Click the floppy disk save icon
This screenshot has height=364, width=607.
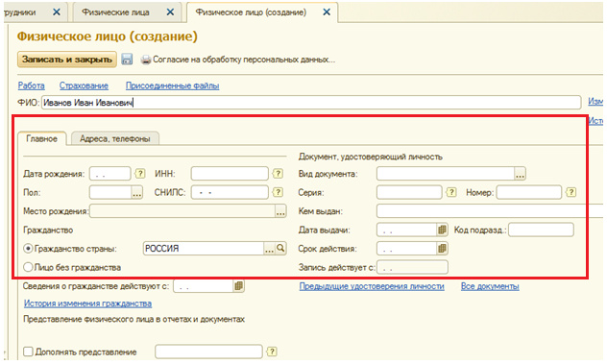[127, 60]
